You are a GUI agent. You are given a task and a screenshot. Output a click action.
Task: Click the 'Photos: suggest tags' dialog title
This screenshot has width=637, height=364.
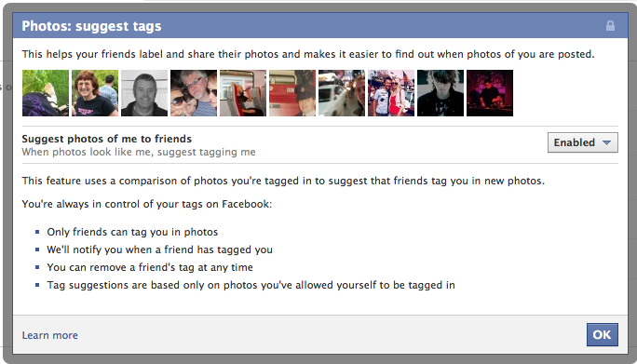click(91, 26)
